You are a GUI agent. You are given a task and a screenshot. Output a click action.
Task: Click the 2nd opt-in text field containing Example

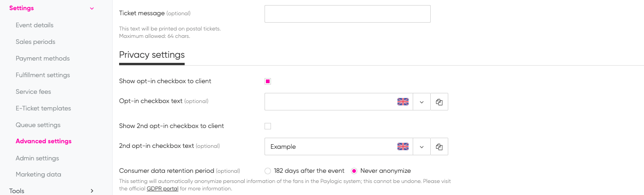tap(339, 146)
